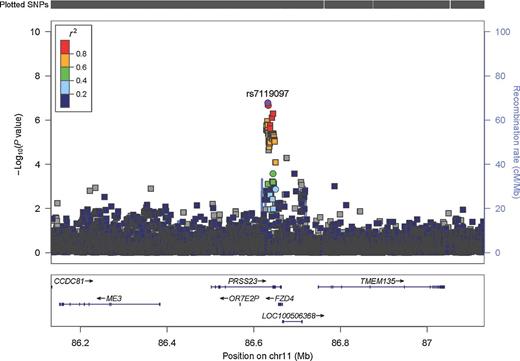This screenshot has width=520, height=361.
Task: Click the left axis tick 8
Action: 38,76
